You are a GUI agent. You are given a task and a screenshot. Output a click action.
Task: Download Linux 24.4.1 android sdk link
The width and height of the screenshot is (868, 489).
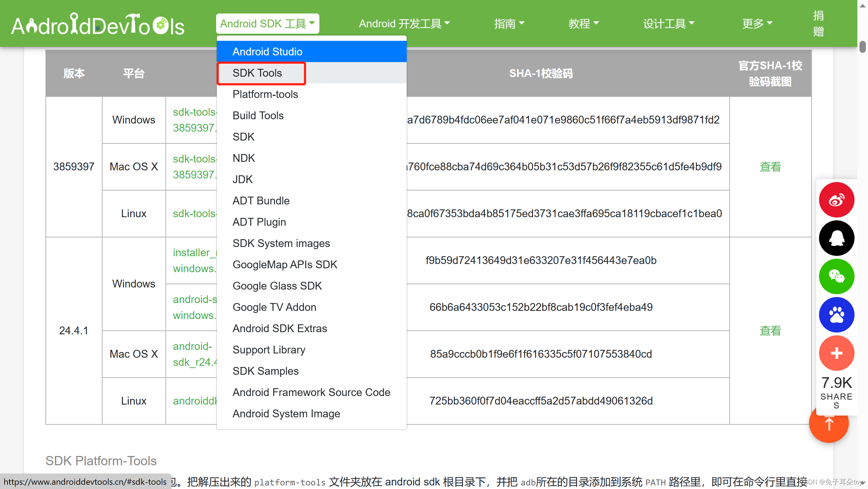click(194, 401)
